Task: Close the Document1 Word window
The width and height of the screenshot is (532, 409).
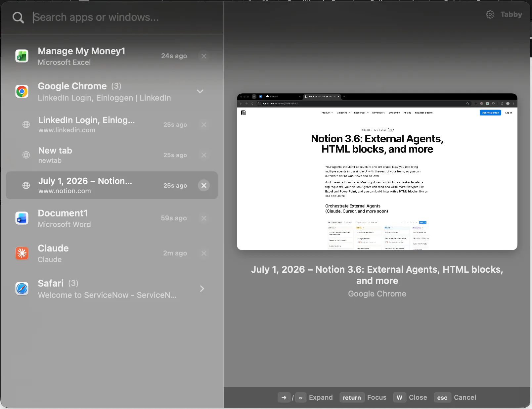Action: pos(204,218)
